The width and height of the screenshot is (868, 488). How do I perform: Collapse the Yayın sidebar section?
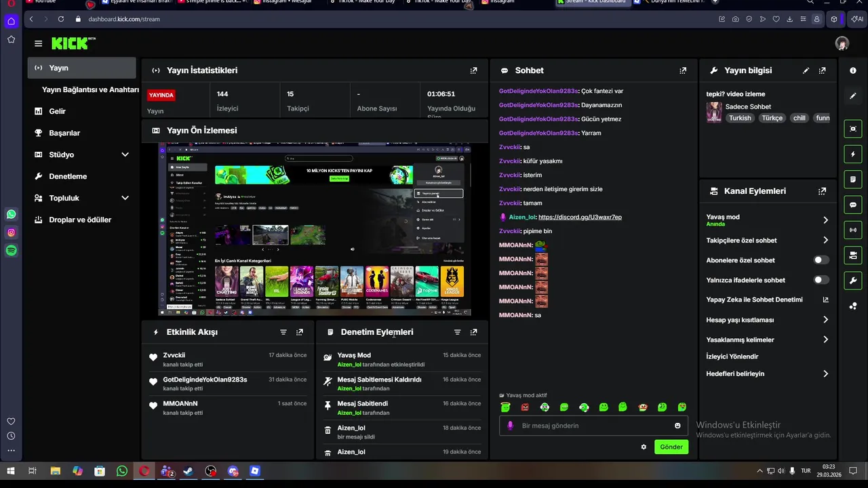(82, 68)
